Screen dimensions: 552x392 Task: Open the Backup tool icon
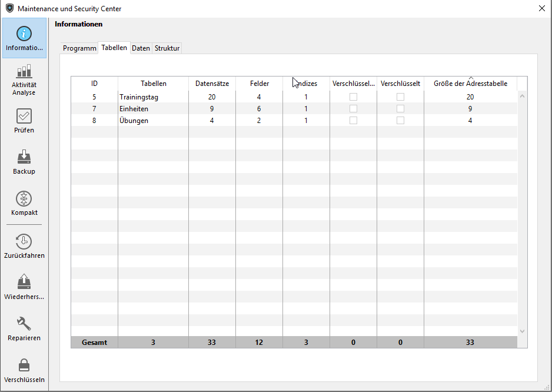click(x=24, y=157)
